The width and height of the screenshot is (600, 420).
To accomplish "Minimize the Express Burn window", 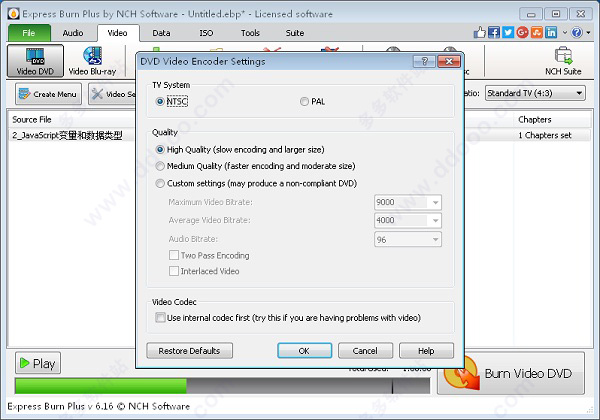I will (x=531, y=14).
